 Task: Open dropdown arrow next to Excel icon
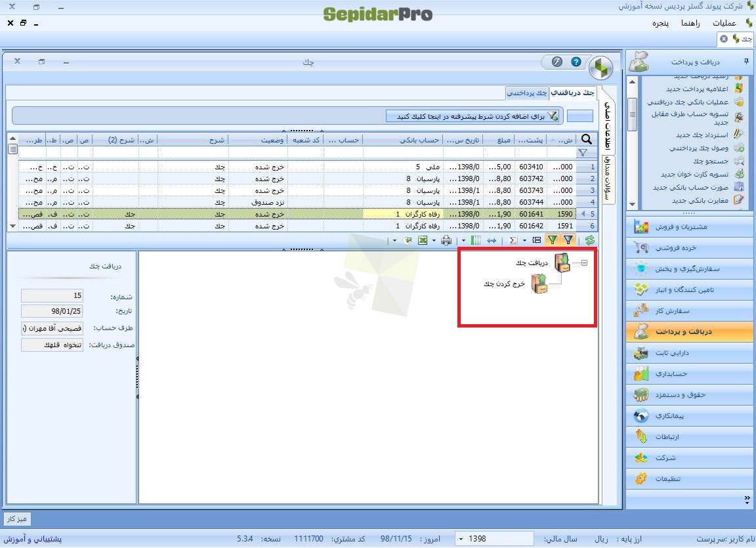coord(434,240)
